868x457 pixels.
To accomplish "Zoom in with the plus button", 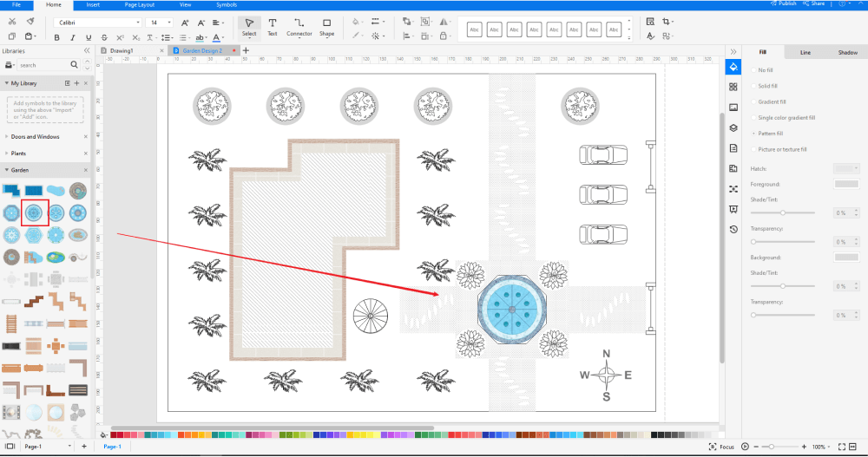I will [x=804, y=447].
